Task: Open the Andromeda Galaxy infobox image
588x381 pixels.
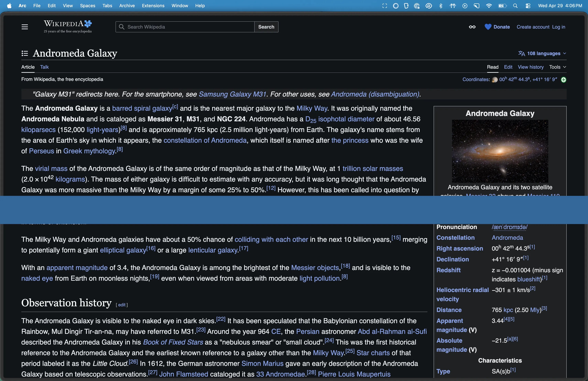Action: coord(500,151)
